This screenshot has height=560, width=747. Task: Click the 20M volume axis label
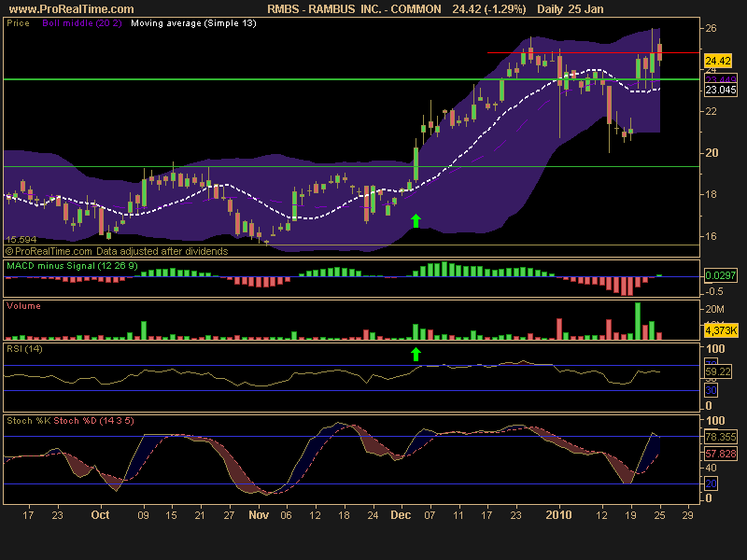tap(714, 310)
